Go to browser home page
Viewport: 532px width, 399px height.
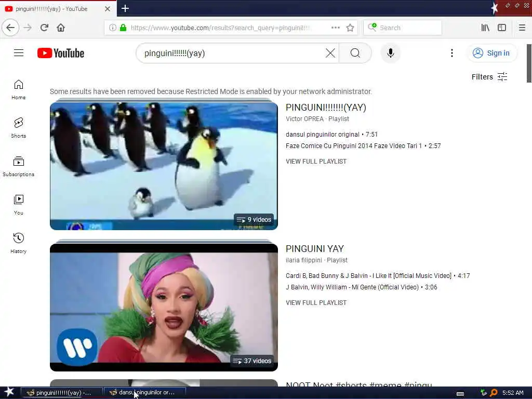(x=61, y=28)
